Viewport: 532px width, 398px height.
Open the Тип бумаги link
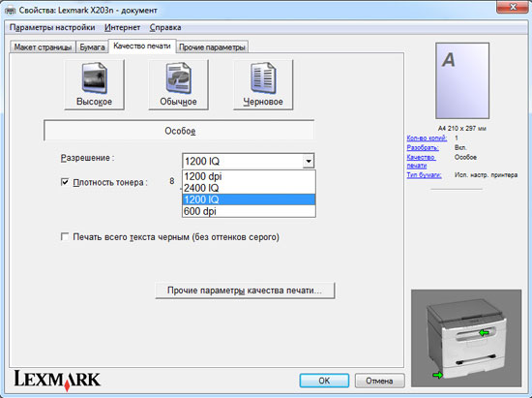[424, 175]
